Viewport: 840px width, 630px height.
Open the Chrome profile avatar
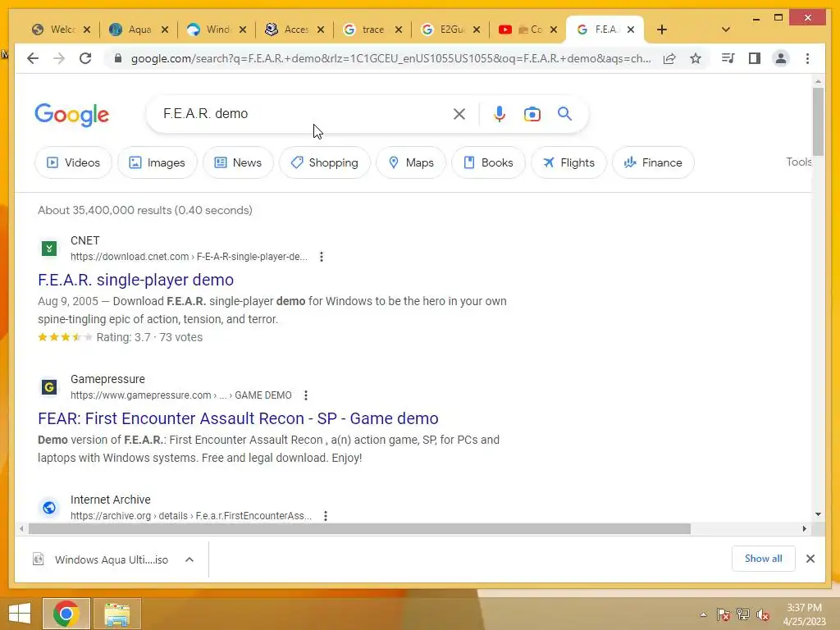click(x=781, y=58)
